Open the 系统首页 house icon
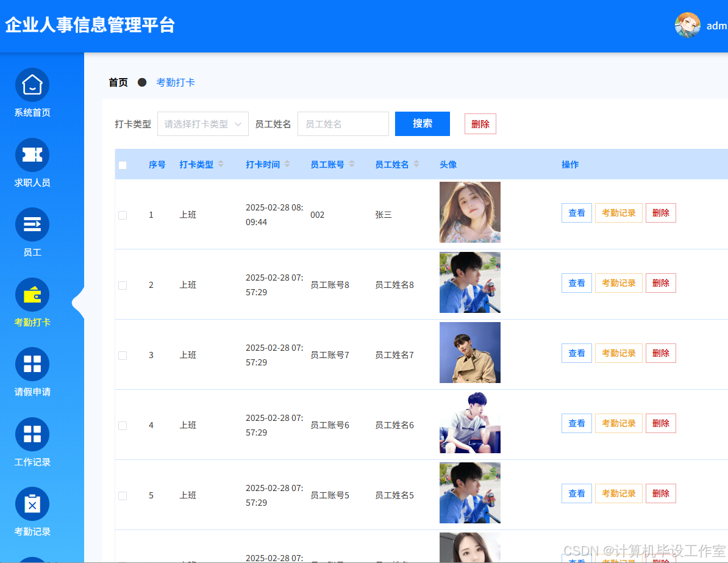The height and width of the screenshot is (563, 728). click(32, 85)
